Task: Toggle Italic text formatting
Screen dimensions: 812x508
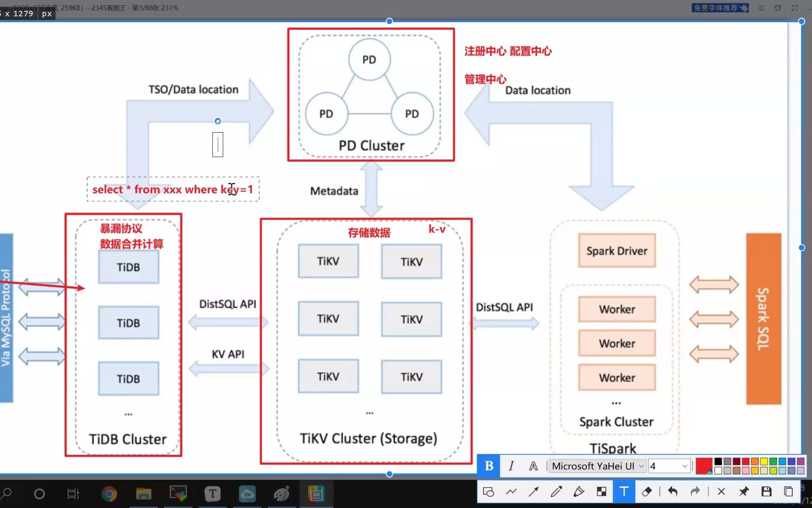Action: 511,466
